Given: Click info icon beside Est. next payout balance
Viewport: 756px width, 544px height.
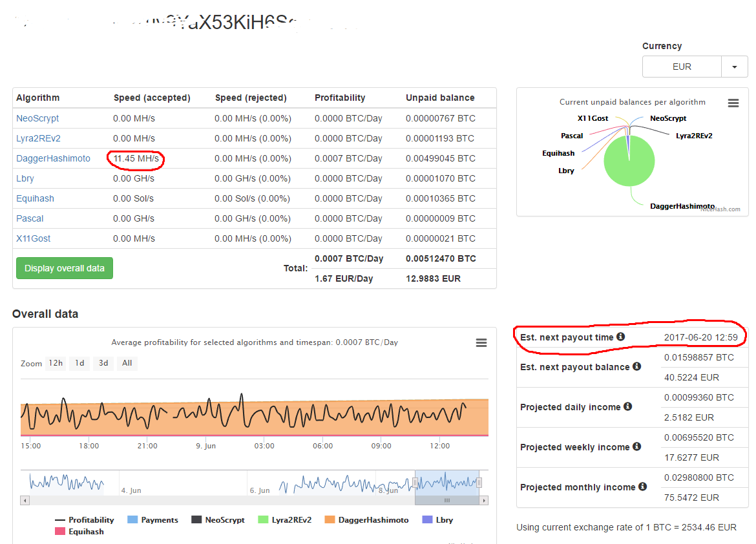Looking at the screenshot, I should point(636,366).
